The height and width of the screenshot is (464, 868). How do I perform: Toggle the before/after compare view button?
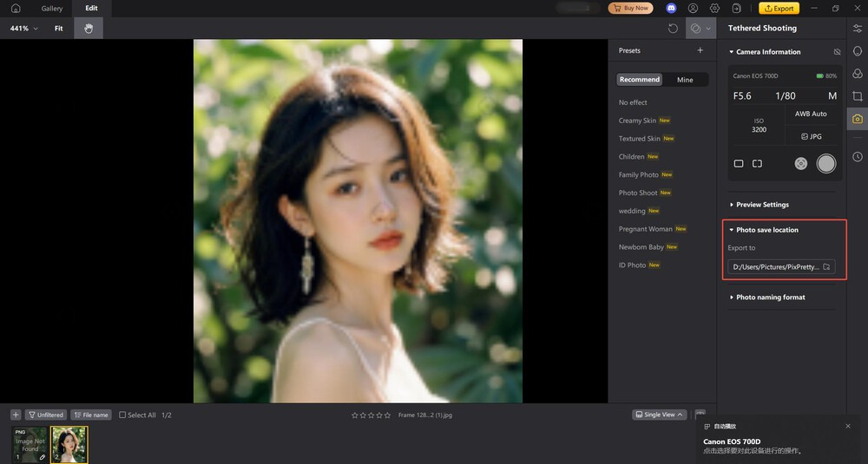[695, 29]
